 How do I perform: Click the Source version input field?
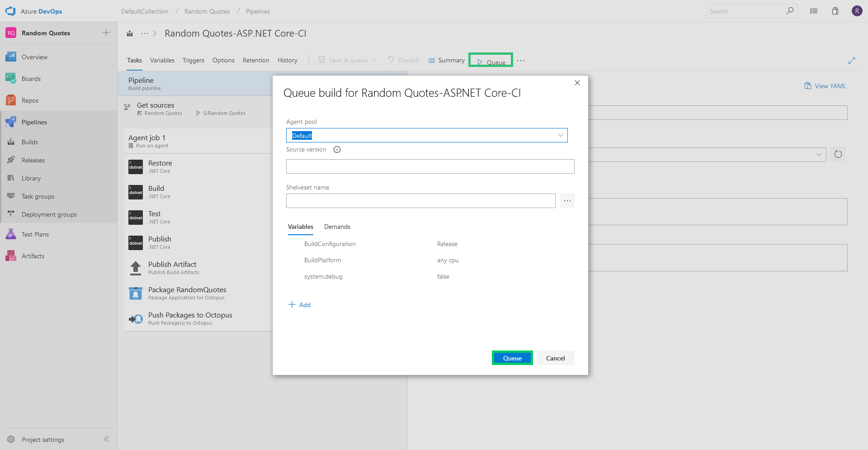430,166
